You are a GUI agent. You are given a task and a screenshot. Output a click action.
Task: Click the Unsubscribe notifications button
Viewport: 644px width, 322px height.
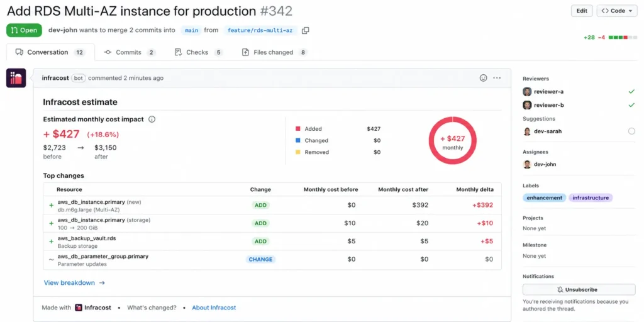pos(579,289)
